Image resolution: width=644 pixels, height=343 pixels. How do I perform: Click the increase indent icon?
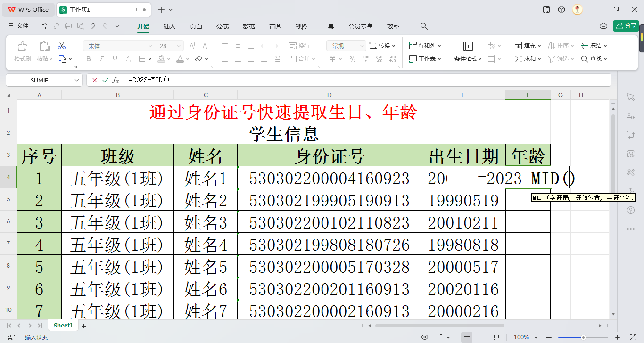click(278, 46)
